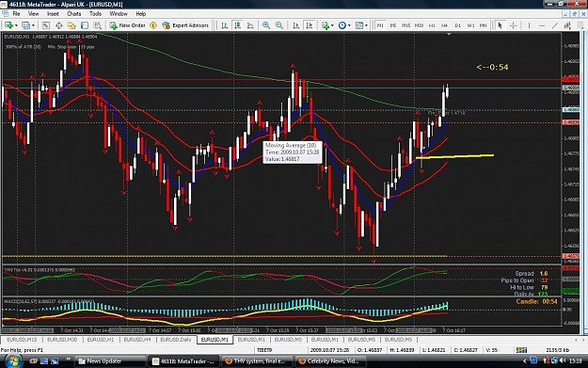Toggle the Auto Scroll chart icon
588x368 pixels.
pyautogui.click(x=296, y=25)
